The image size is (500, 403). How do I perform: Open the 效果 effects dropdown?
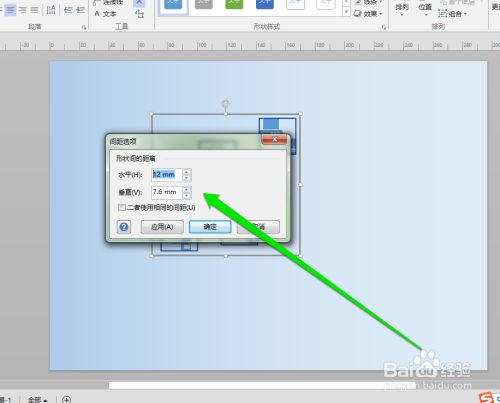(368, 14)
